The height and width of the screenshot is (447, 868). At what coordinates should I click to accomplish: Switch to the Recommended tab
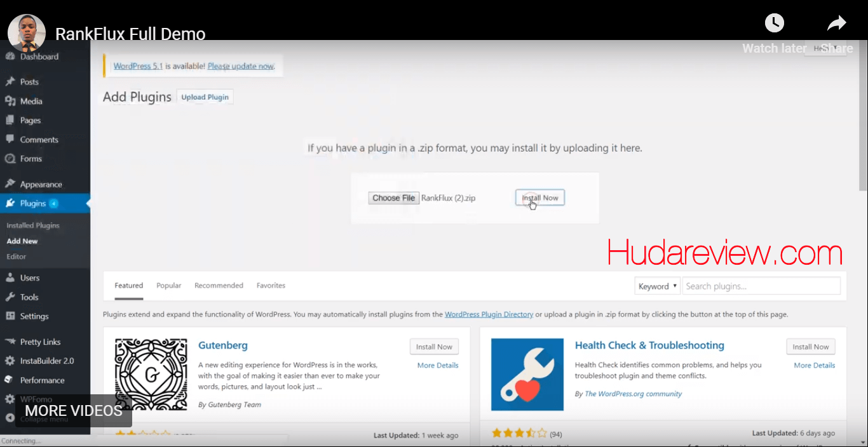pyautogui.click(x=219, y=286)
